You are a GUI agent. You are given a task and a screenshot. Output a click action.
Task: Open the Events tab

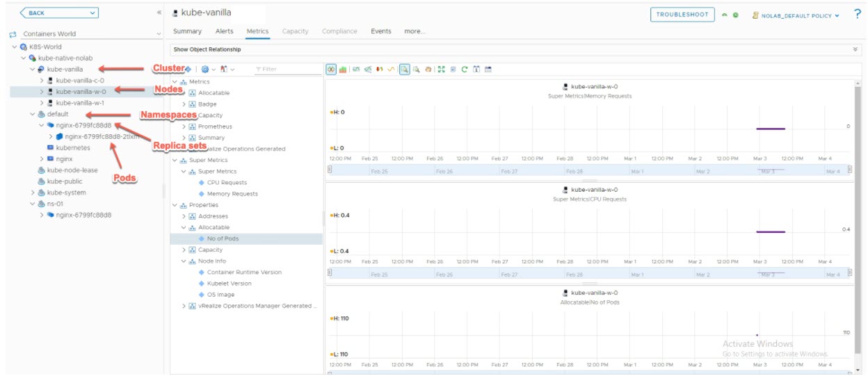tap(380, 31)
